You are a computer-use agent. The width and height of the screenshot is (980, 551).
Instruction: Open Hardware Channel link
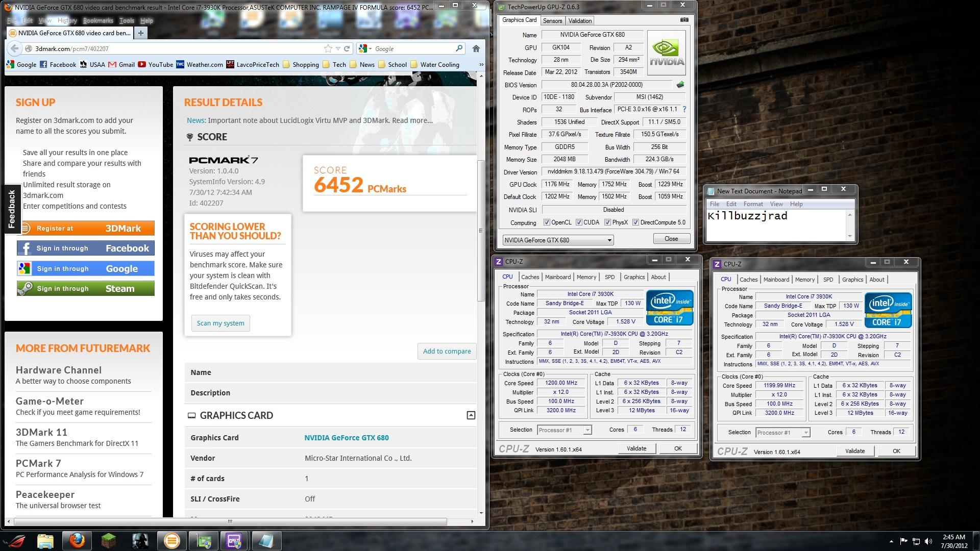coord(59,370)
